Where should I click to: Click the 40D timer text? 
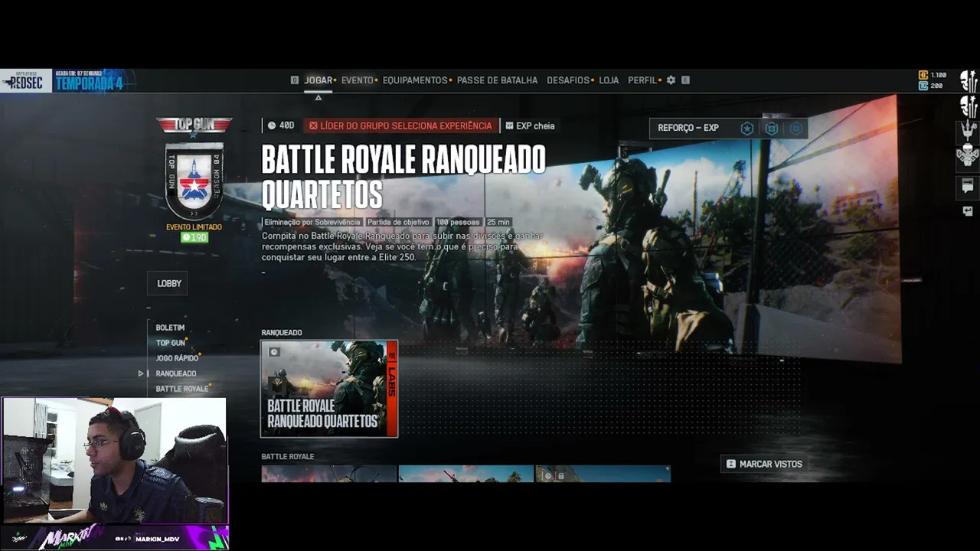pyautogui.click(x=286, y=126)
